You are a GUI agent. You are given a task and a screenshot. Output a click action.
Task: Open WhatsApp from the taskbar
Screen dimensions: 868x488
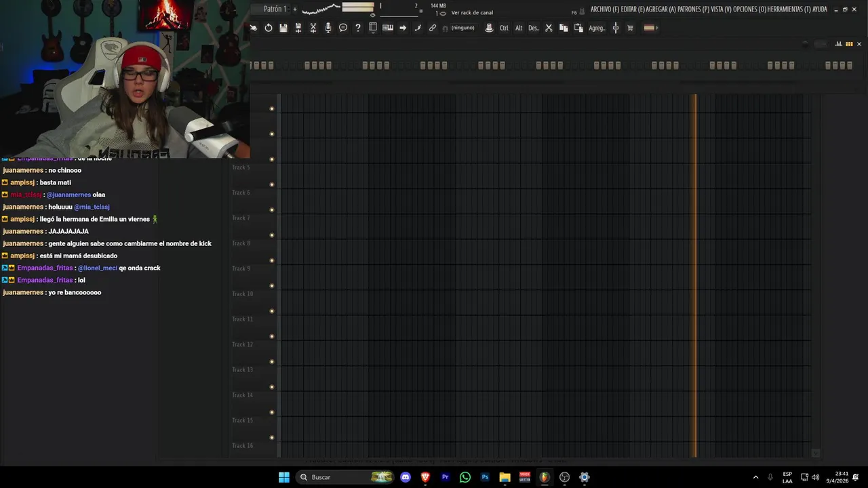pyautogui.click(x=465, y=477)
